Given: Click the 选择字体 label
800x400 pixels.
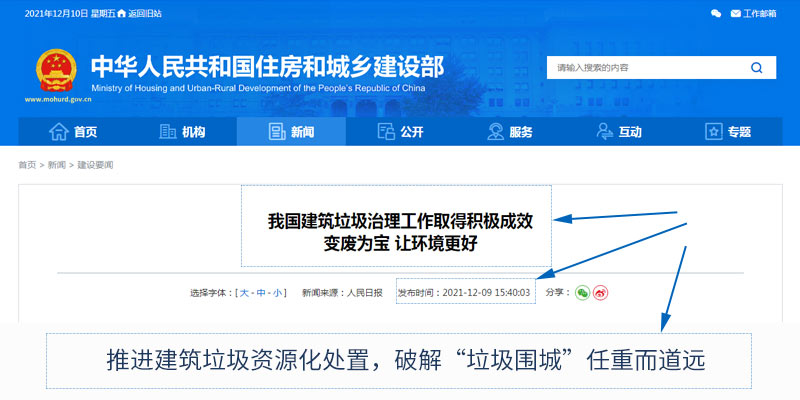Looking at the screenshot, I should 212,293.
